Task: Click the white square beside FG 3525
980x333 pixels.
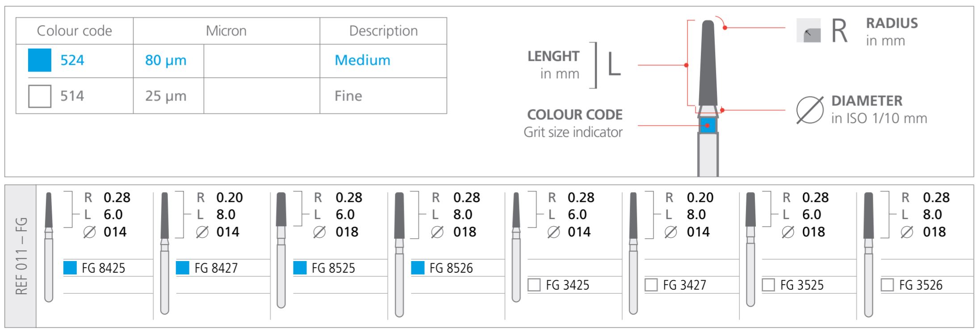Action: [768, 285]
